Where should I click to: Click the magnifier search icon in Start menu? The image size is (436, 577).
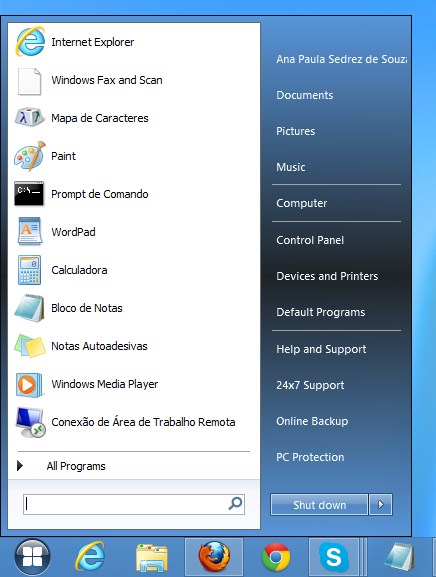click(x=235, y=503)
